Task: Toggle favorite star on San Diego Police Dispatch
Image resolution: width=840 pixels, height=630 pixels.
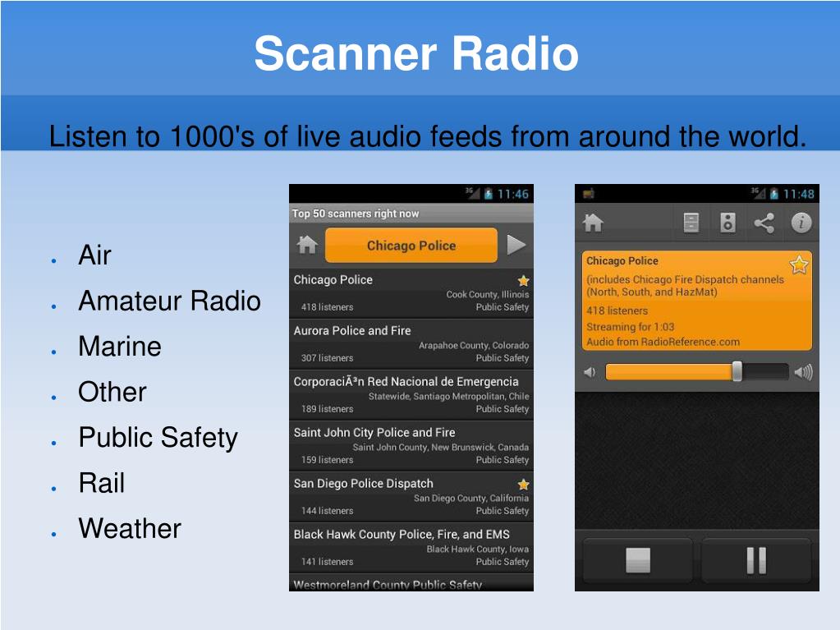Action: (x=523, y=485)
